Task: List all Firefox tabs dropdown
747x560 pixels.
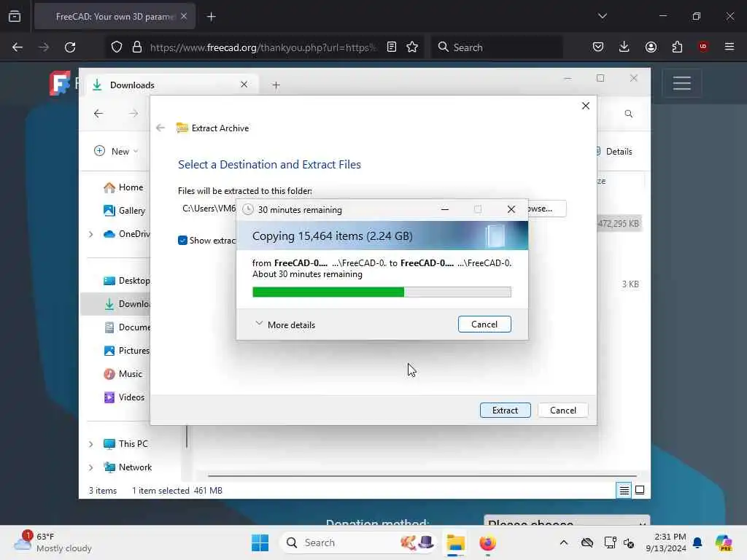Action: click(x=602, y=16)
